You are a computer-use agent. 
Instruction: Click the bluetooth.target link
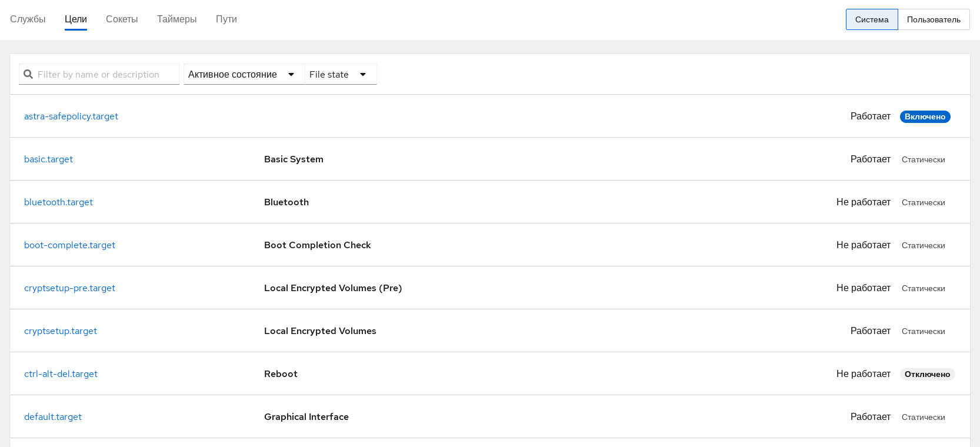[58, 202]
